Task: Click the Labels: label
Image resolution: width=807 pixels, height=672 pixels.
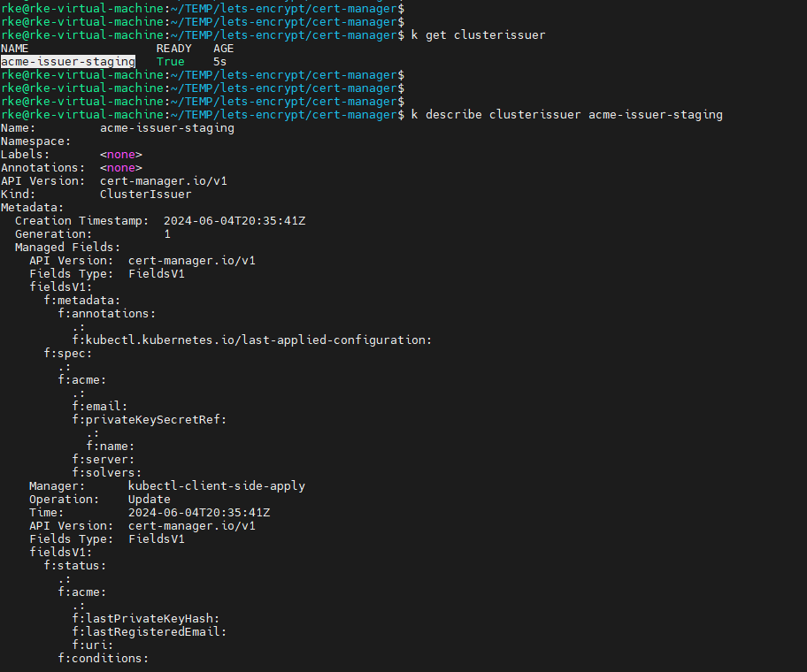Action: tap(25, 155)
